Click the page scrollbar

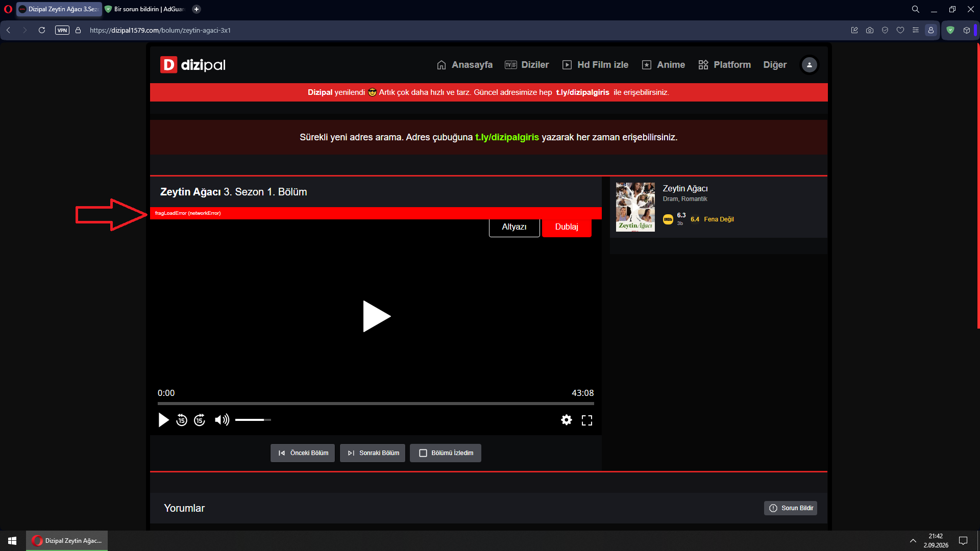tap(978, 186)
